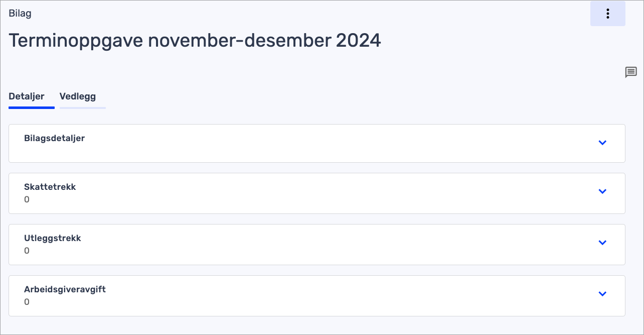Open the three-dot more options menu
The width and height of the screenshot is (644, 335).
607,14
